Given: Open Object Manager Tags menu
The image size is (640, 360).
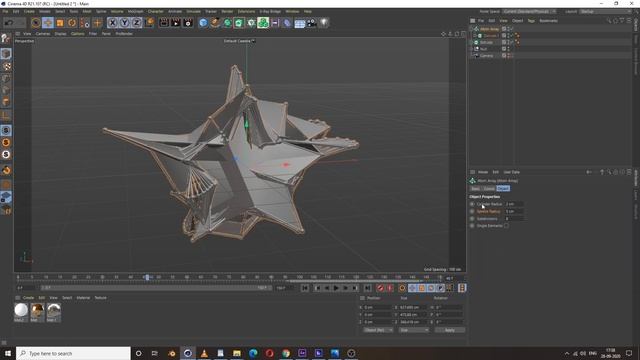Looking at the screenshot, I should (531, 21).
